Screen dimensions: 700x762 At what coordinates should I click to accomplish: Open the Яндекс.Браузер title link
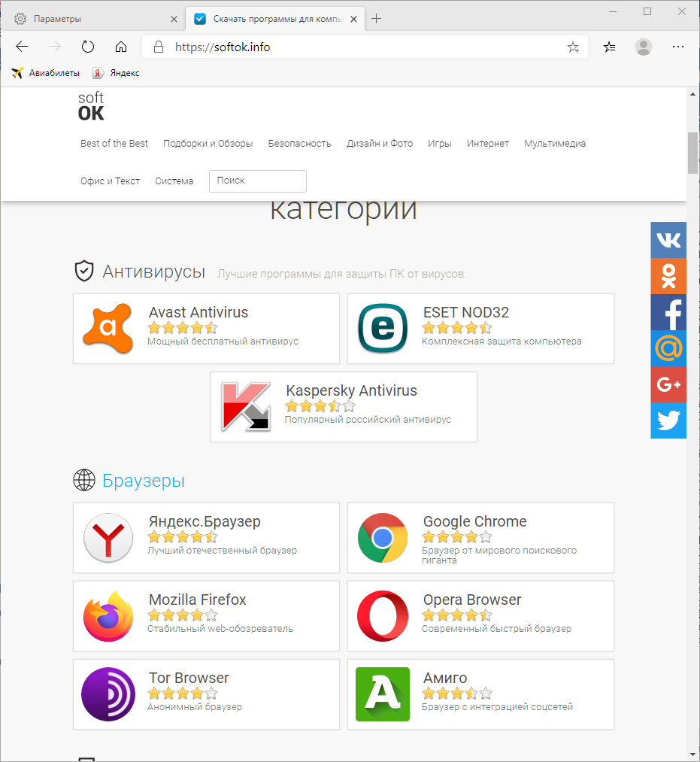205,521
